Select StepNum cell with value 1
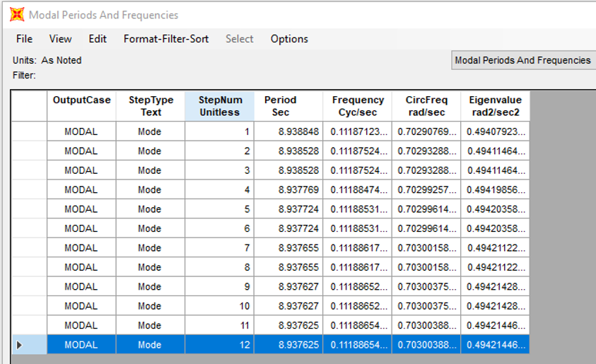The height and width of the screenshot is (364, 596). pyautogui.click(x=220, y=131)
